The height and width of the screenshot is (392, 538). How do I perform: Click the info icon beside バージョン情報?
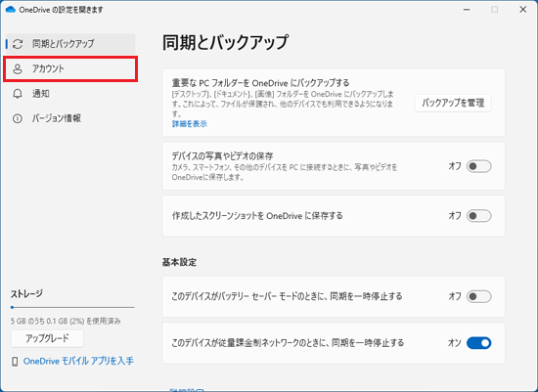pos(18,118)
